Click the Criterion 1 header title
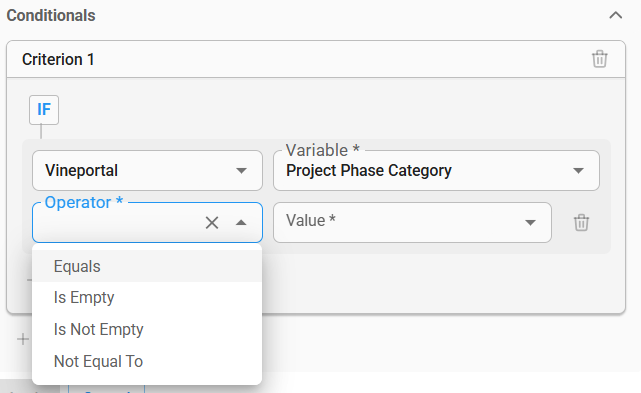This screenshot has height=393, width=641. (58, 59)
